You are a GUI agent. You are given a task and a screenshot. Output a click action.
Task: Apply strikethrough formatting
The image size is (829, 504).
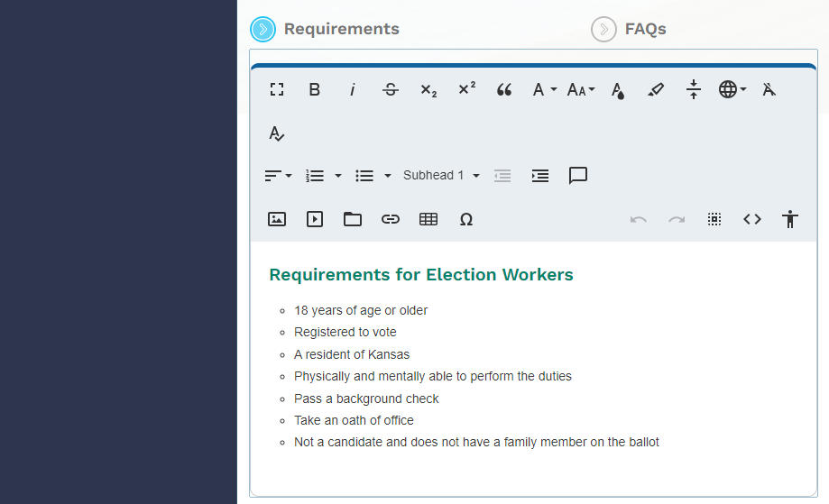point(391,89)
